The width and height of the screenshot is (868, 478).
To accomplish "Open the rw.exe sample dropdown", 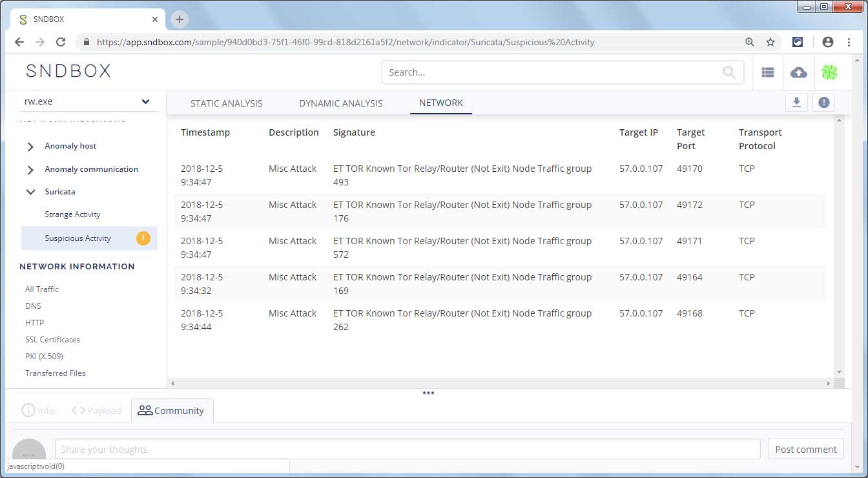I will coord(89,101).
